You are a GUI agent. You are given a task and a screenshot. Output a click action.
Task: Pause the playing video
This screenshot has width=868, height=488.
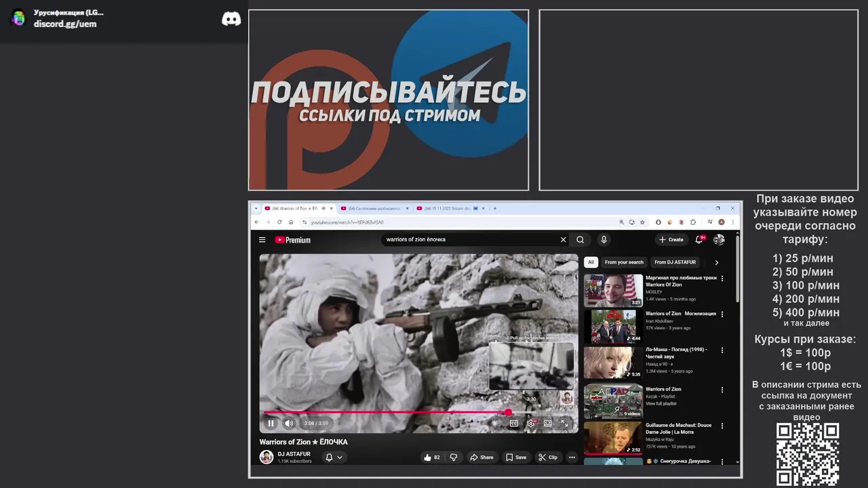(x=271, y=424)
